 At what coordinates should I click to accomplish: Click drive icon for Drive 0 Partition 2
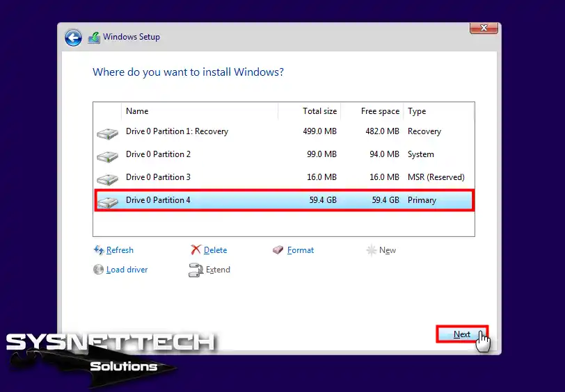pos(108,155)
